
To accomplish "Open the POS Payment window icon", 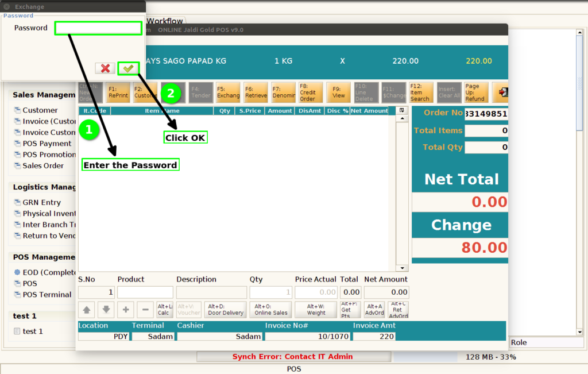I will (x=17, y=143).
